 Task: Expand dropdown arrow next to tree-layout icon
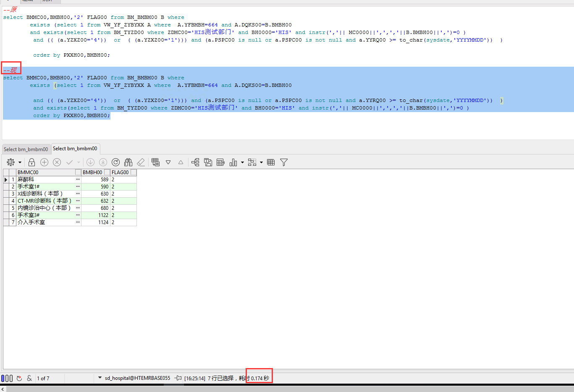tap(261, 162)
